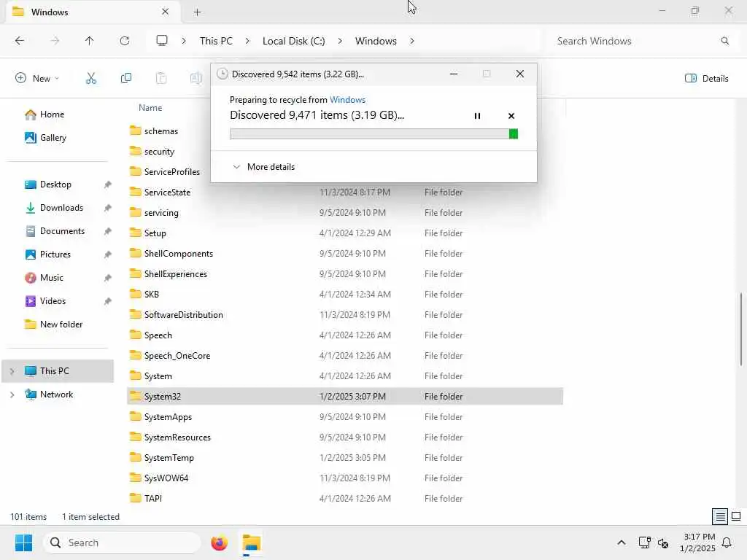Switch to large thumbnails view layout

[x=736, y=516]
